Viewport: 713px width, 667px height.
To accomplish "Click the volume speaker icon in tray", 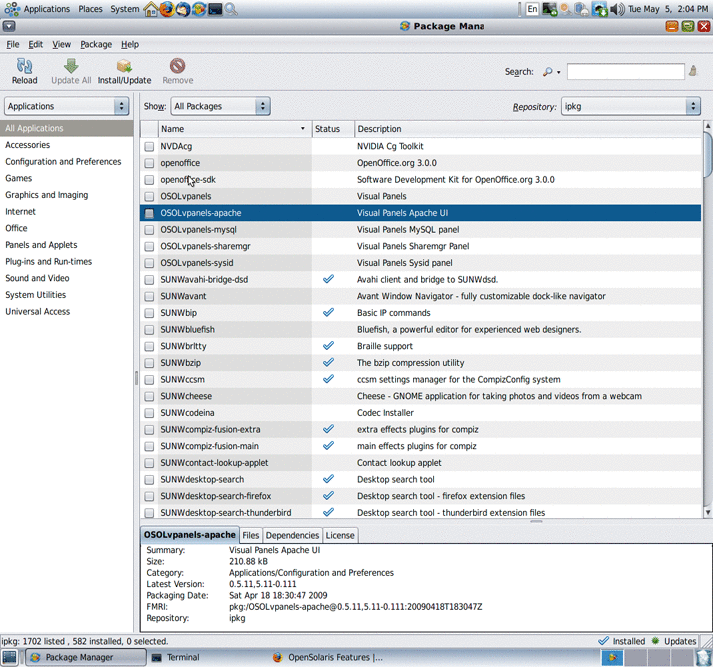I will 617,9.
